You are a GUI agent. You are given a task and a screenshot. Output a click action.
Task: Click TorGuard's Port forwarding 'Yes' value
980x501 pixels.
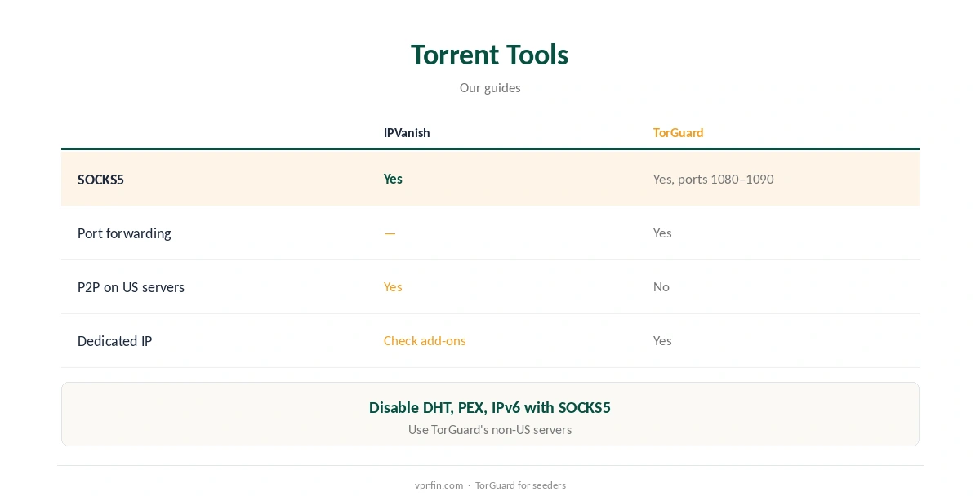(x=662, y=233)
